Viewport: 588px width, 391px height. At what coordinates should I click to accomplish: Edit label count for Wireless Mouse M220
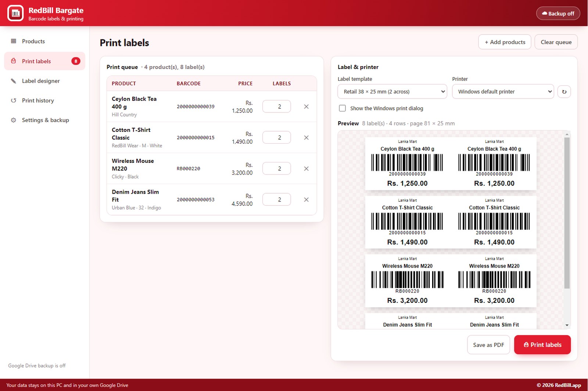click(277, 169)
